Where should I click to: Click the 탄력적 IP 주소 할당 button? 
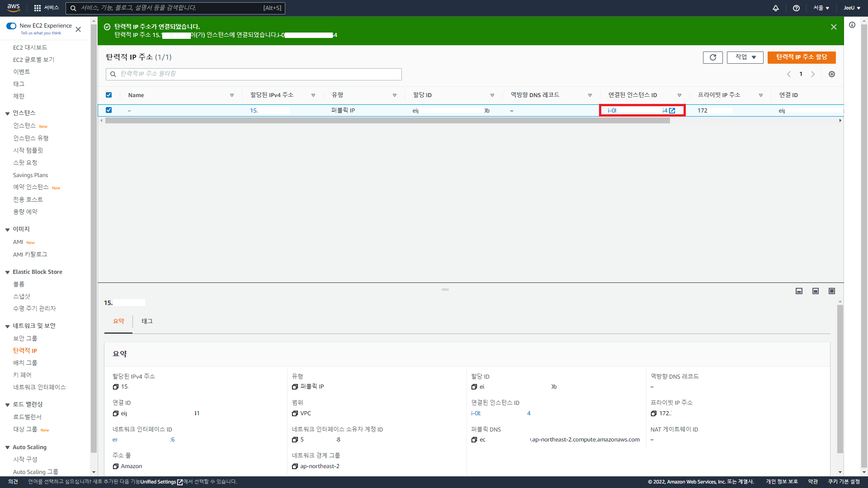801,57
